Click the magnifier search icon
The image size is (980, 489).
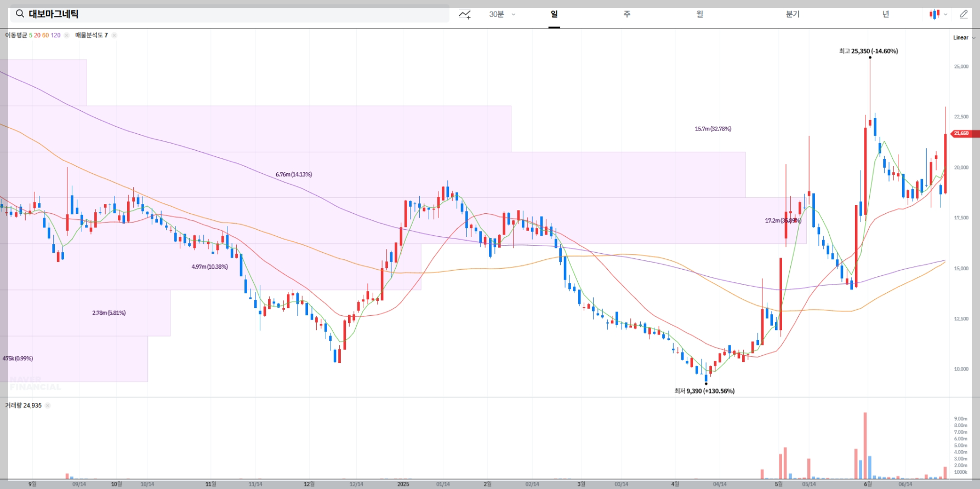(20, 14)
